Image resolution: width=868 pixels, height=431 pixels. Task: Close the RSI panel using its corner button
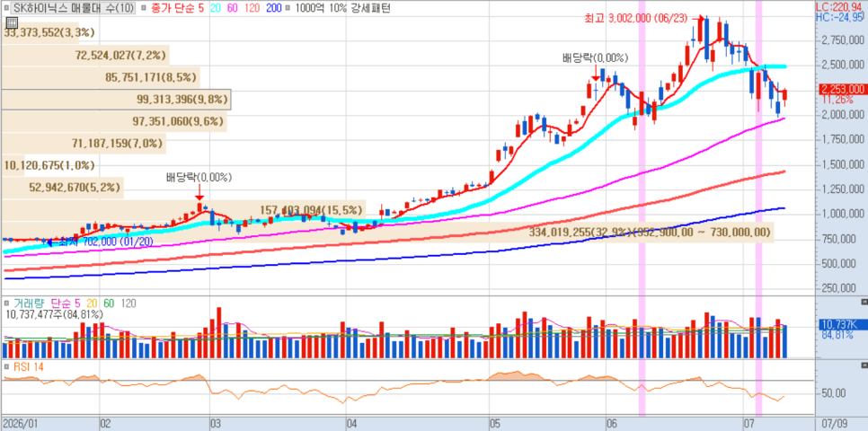(864, 365)
